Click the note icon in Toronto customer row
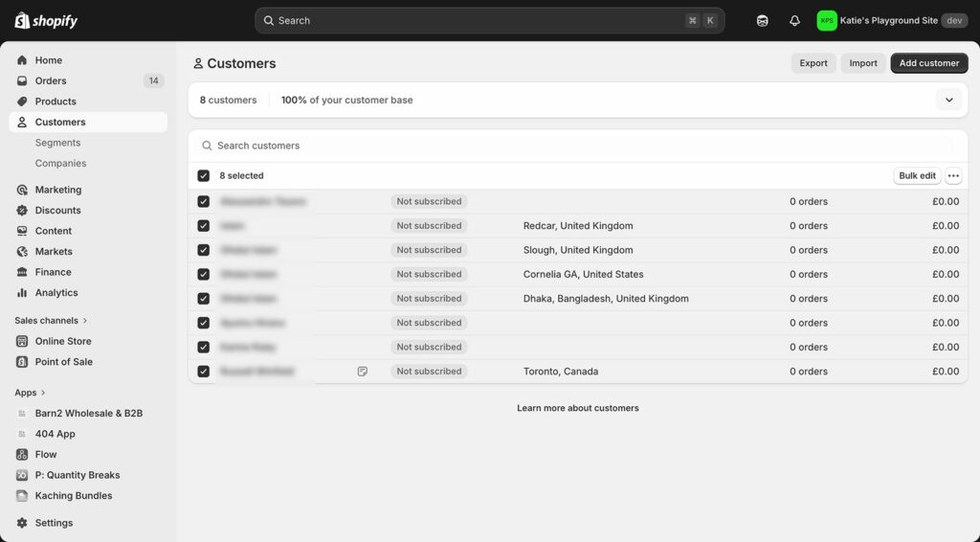Screen dimensions: 980x542 [363, 372]
